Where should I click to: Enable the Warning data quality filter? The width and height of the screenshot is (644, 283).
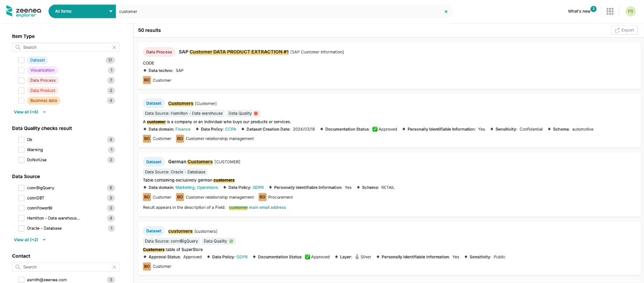(21, 150)
